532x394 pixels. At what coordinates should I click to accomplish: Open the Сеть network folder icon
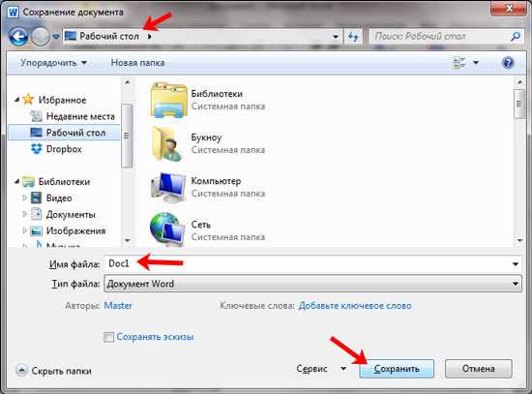coord(167,229)
